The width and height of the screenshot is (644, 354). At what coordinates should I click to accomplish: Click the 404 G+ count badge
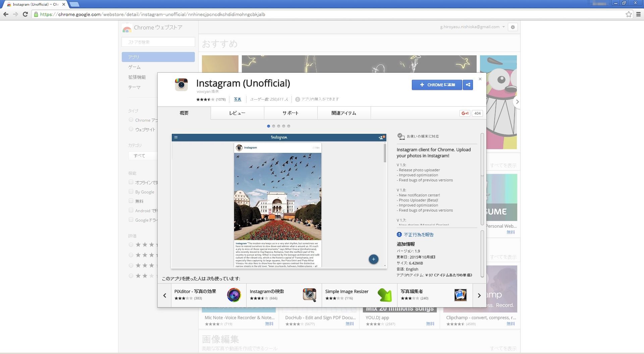[x=477, y=113]
